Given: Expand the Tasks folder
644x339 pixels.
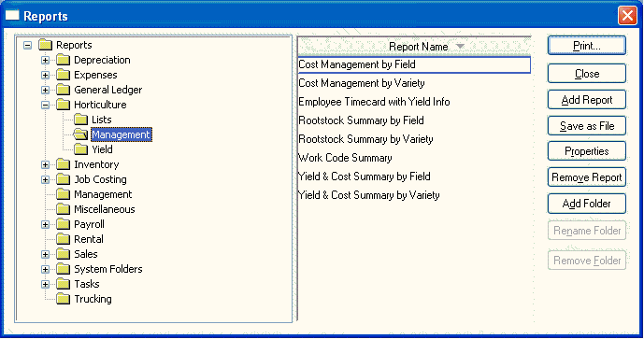Looking at the screenshot, I should coord(45,285).
